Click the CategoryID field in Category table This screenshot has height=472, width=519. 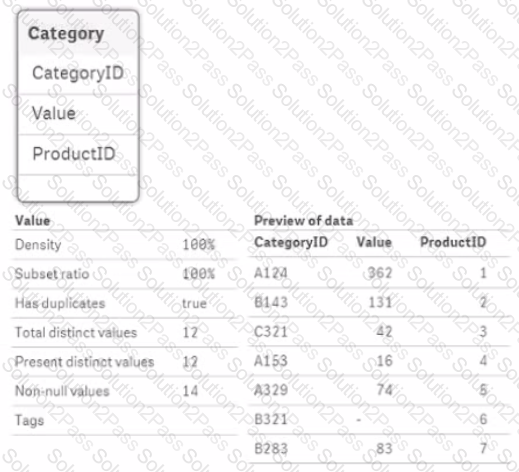tap(78, 73)
